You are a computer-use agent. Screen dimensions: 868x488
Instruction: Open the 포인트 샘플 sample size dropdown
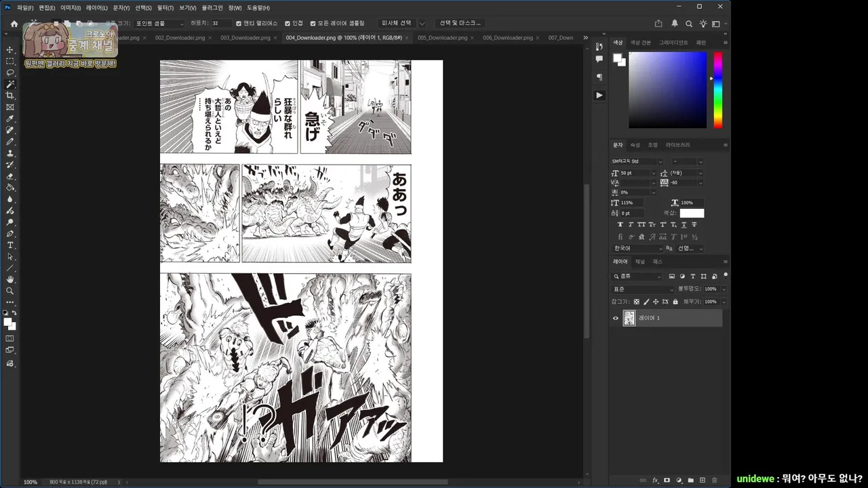point(158,23)
